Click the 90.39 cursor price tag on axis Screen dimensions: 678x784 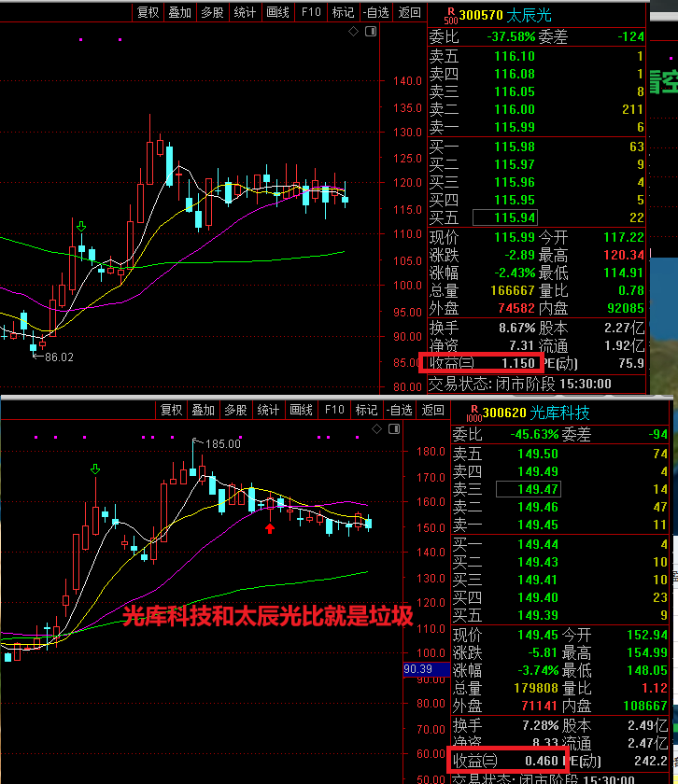(x=426, y=669)
